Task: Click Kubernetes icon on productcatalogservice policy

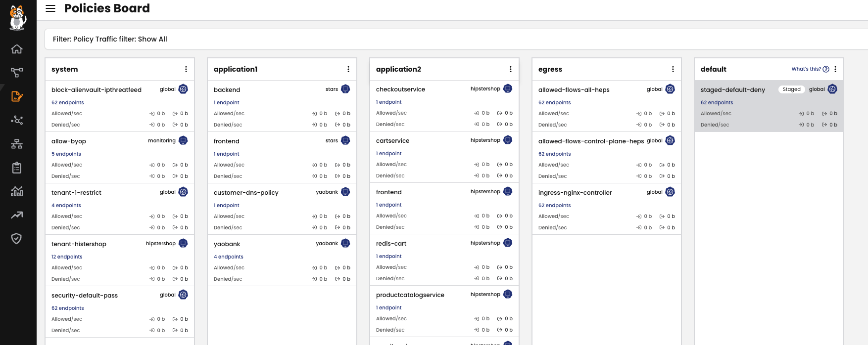Action: tap(508, 294)
